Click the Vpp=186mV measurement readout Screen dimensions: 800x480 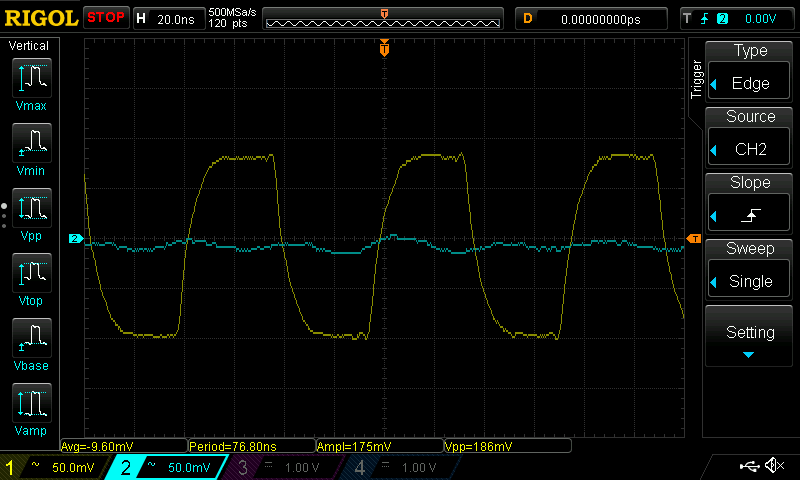click(x=508, y=446)
